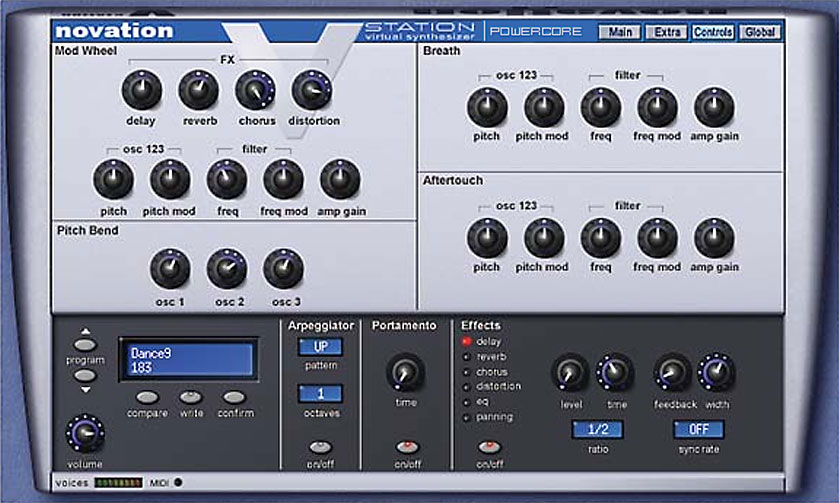The image size is (839, 503).
Task: Click the Aftertouch freq mod knob
Action: tap(657, 238)
